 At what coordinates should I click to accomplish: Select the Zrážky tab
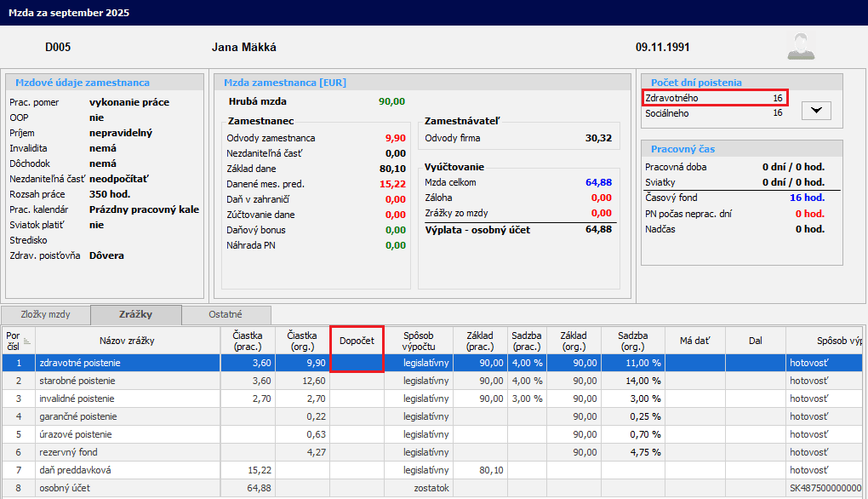(135, 314)
